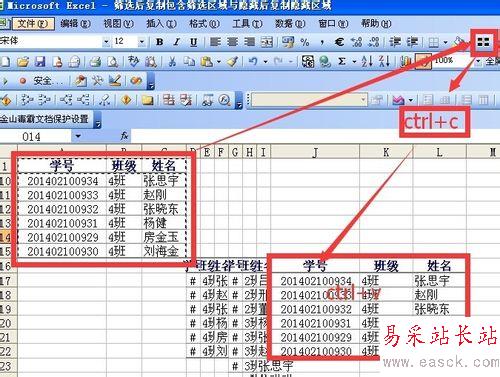Expand the font size 12 dropdown
The image size is (500, 377).
pos(142,42)
